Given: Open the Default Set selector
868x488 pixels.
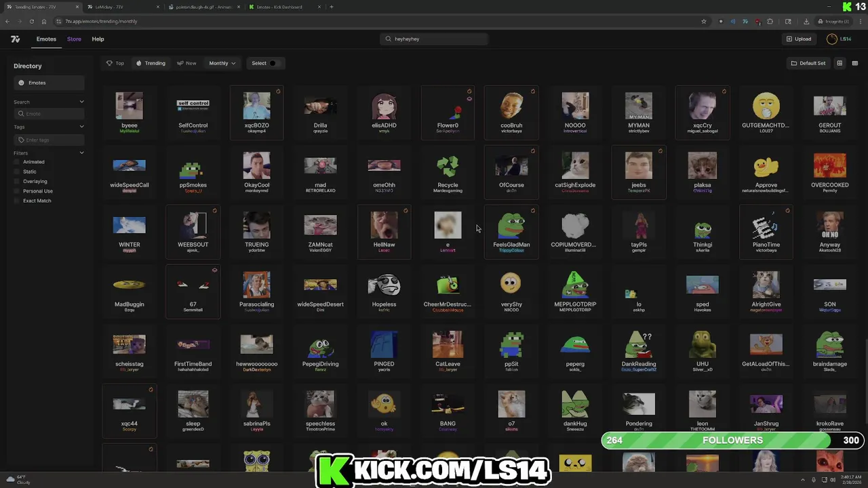Looking at the screenshot, I should pos(808,63).
